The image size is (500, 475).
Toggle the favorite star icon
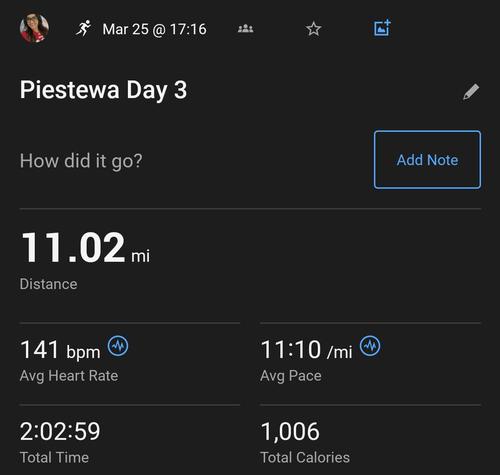coord(313,29)
